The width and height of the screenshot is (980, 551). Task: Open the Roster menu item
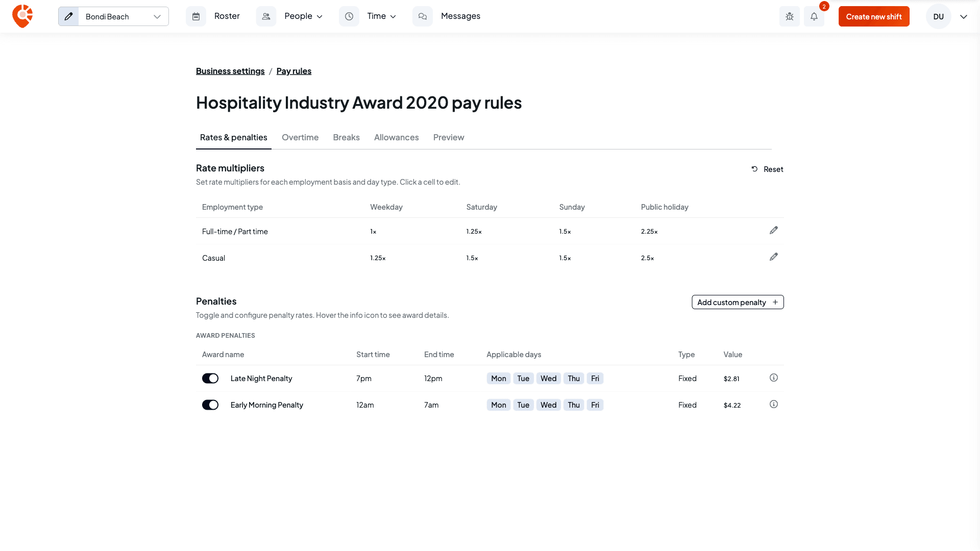227,16
